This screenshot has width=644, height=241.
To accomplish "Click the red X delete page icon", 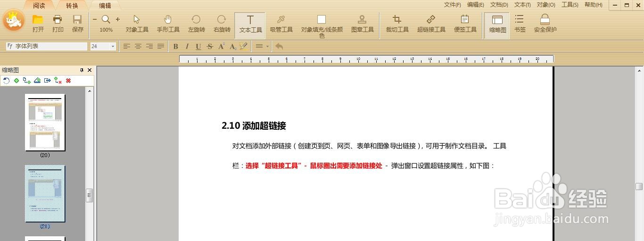I will [68, 81].
